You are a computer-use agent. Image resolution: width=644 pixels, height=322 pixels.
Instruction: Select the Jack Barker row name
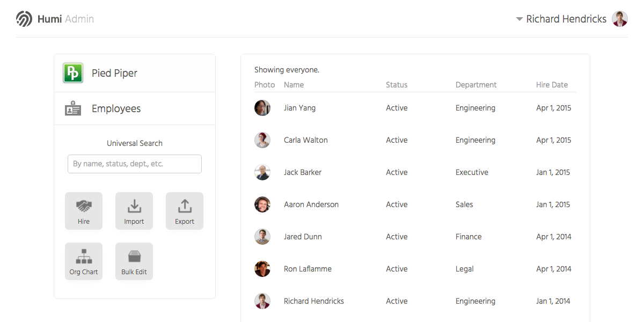303,172
